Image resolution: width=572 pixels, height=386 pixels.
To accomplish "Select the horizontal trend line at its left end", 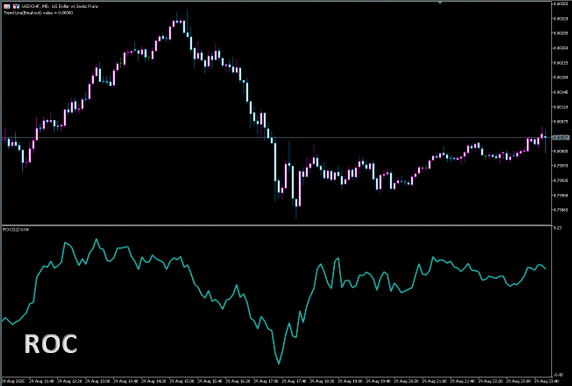I will tap(4, 138).
